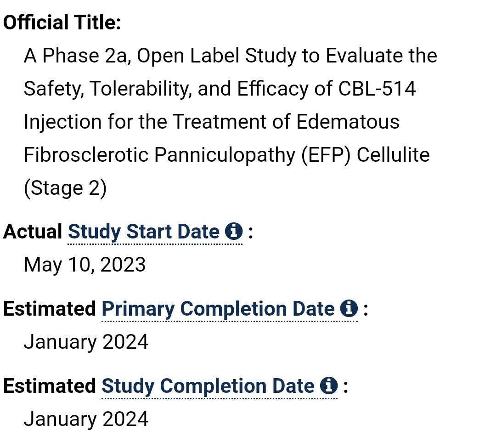Click the Study Completion Date link
496x448 pixels.
click(208, 386)
